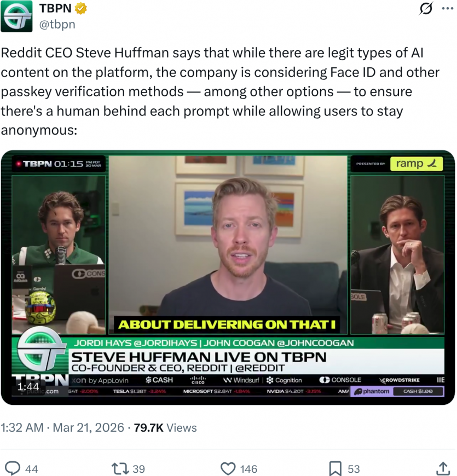The width and height of the screenshot is (457, 476).
Task: Open the @tbpn handle link
Action: click(x=57, y=24)
